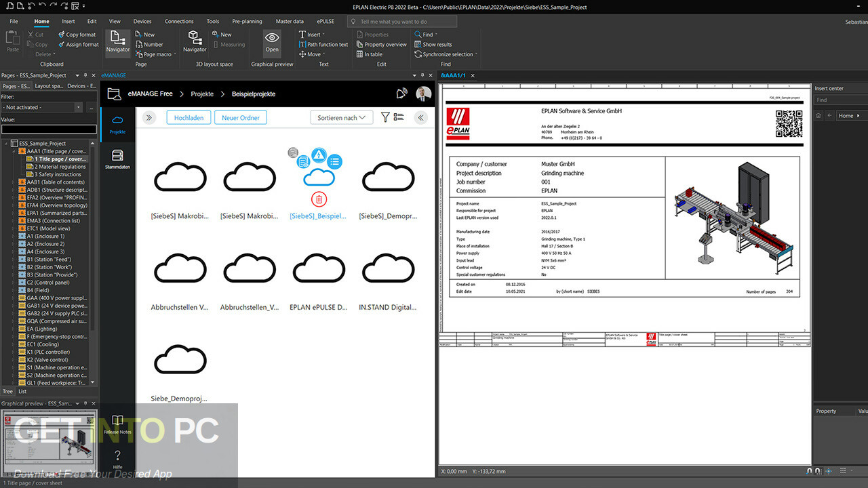868x488 pixels.
Task: Collapse eMANAGE panel with double-chevron left
Action: pyautogui.click(x=421, y=117)
